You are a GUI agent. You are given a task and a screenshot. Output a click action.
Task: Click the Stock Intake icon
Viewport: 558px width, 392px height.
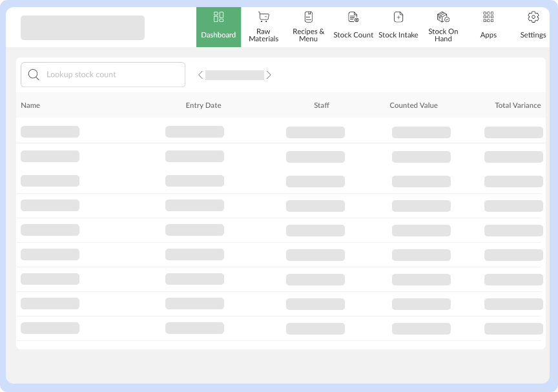(398, 17)
